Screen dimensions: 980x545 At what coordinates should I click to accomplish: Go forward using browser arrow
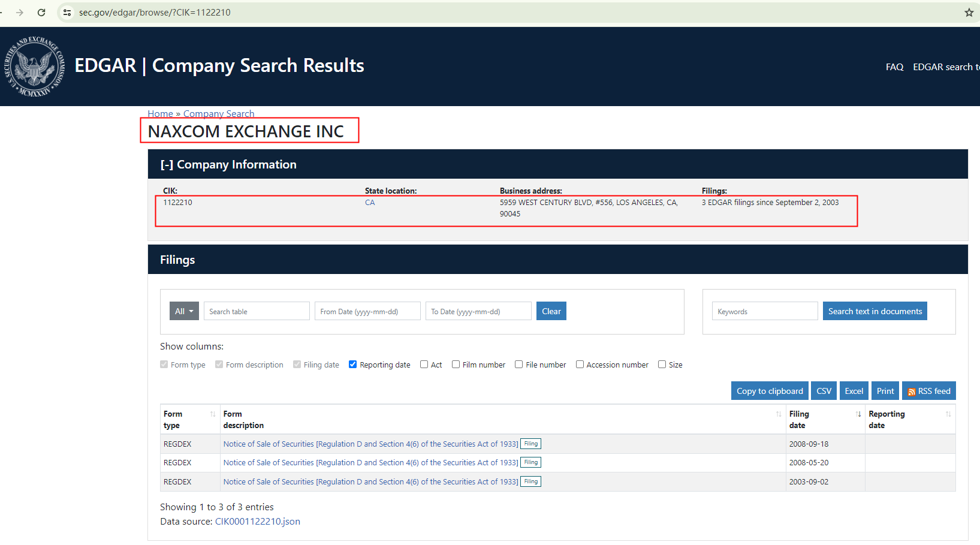pos(20,13)
